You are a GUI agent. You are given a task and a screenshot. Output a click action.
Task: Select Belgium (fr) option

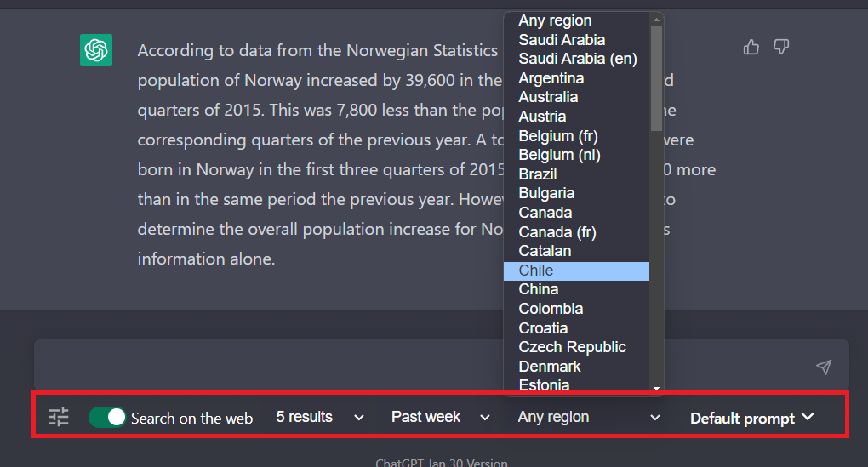[x=576, y=135]
